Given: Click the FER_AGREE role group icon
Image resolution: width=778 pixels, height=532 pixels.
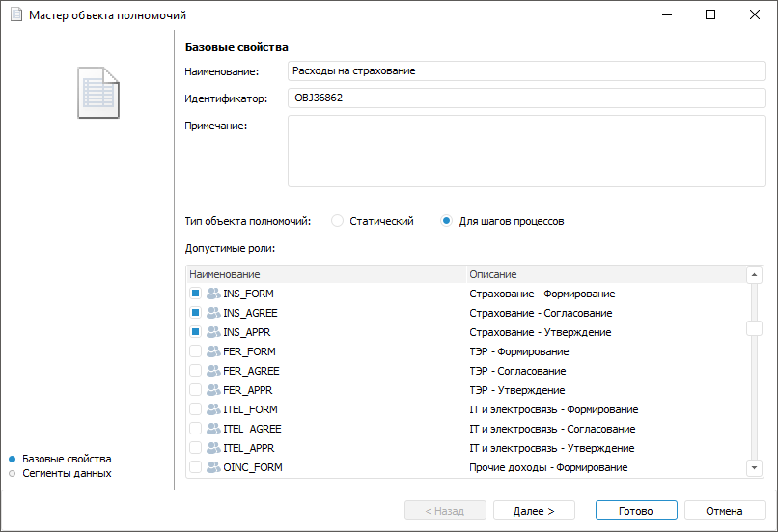Looking at the screenshot, I should point(213,371).
